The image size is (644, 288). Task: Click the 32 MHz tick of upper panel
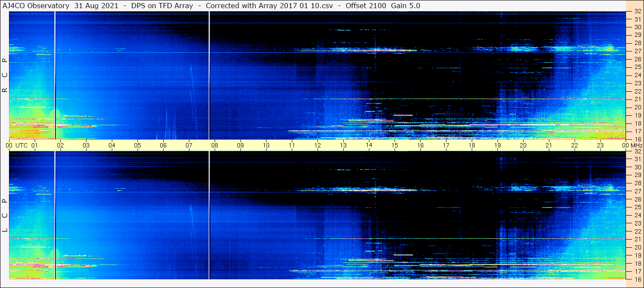coord(637,12)
